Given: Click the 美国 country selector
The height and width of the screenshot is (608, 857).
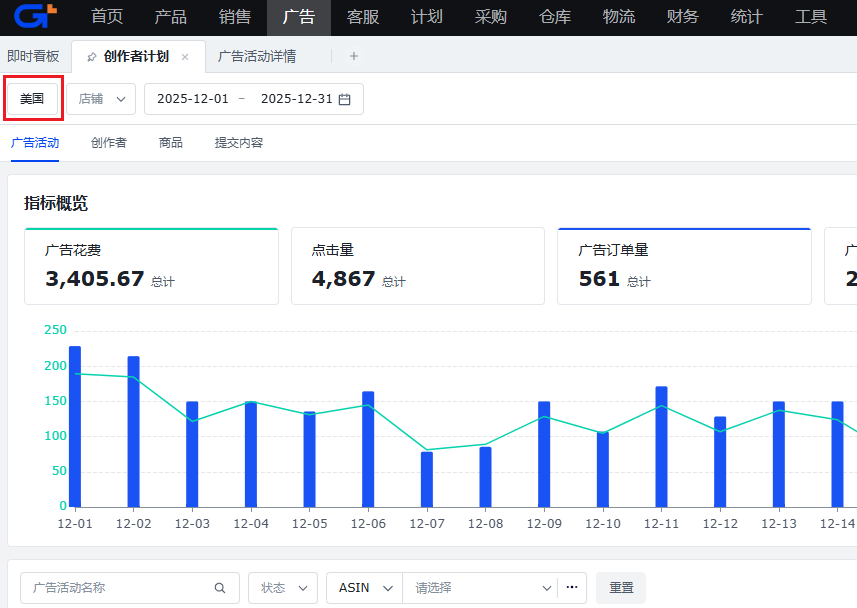Looking at the screenshot, I should coord(32,99).
